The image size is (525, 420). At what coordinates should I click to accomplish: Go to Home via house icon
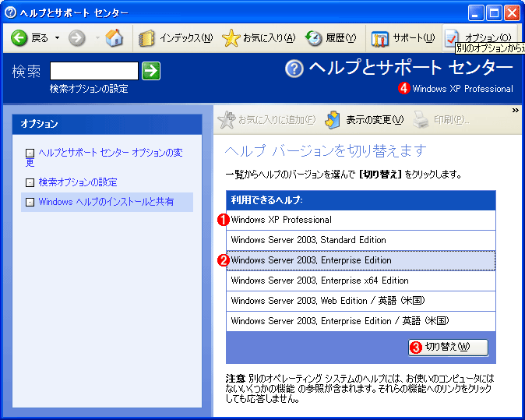pyautogui.click(x=115, y=37)
